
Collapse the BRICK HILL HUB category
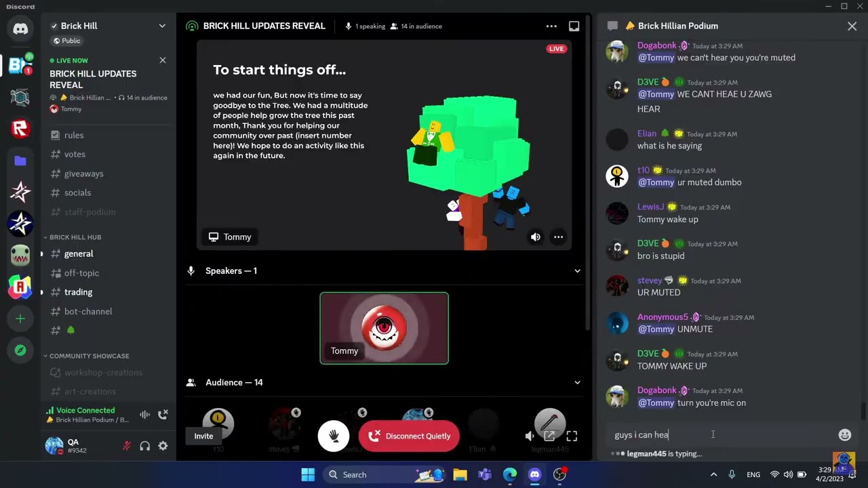[75, 237]
